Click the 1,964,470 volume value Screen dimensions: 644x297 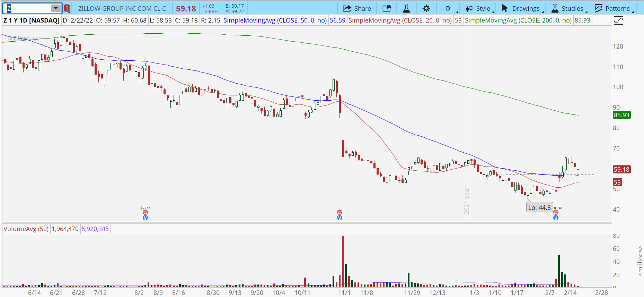tap(65, 229)
